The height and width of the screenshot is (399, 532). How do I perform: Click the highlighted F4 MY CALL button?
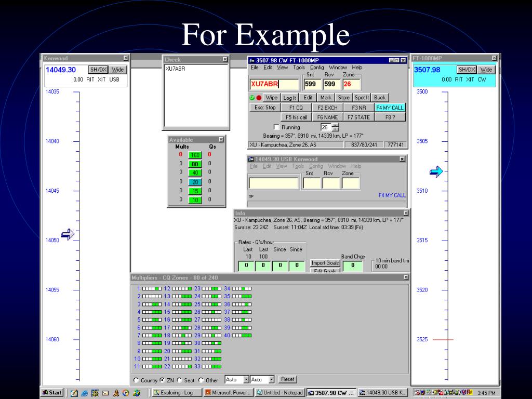[390, 108]
